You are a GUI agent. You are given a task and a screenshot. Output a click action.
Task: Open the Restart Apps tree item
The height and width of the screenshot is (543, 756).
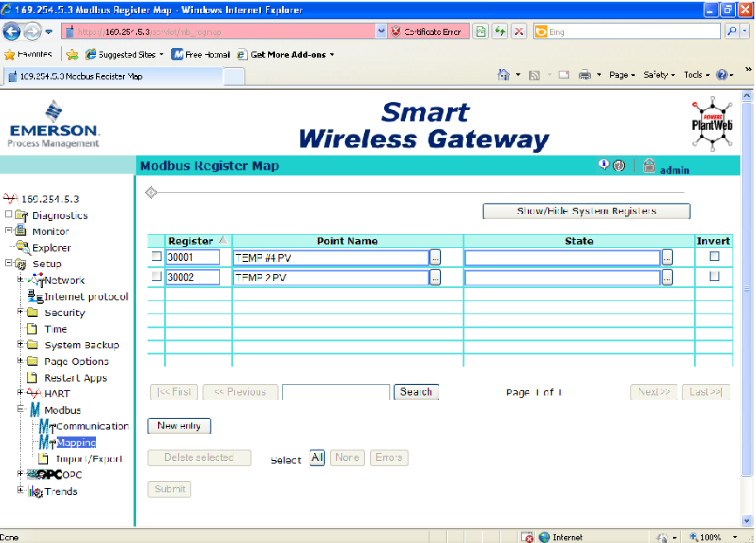pos(76,378)
